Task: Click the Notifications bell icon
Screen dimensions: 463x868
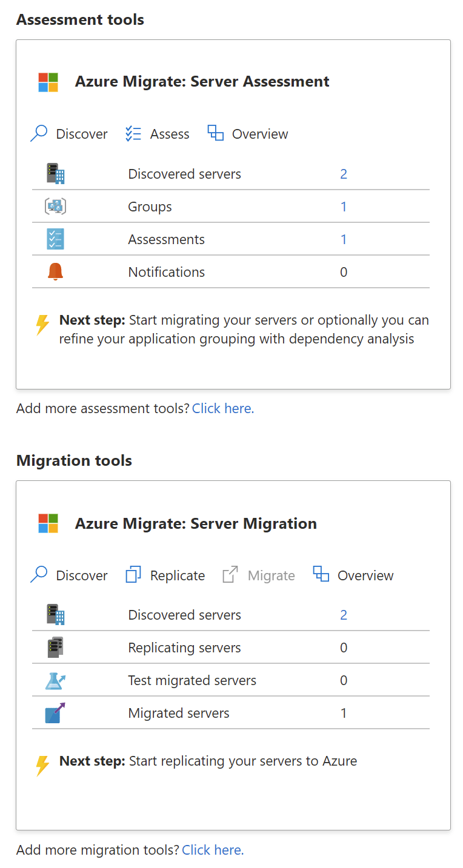Action: coord(55,272)
